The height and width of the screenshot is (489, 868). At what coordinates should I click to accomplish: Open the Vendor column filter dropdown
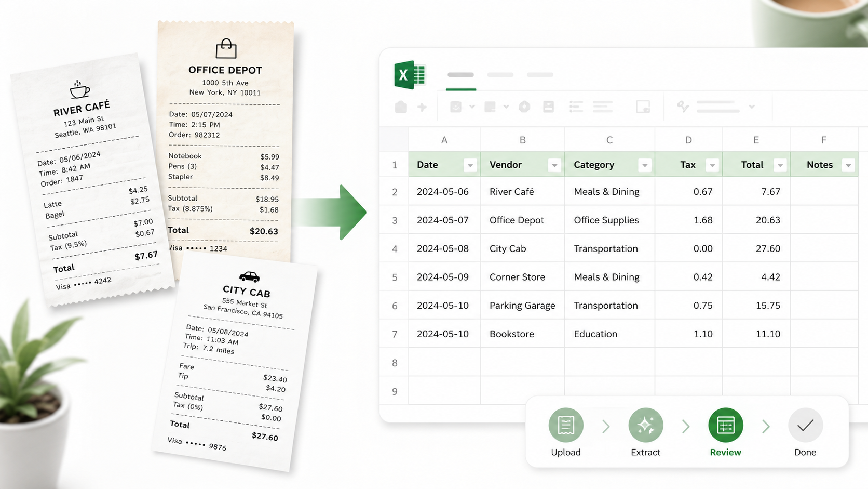(554, 165)
